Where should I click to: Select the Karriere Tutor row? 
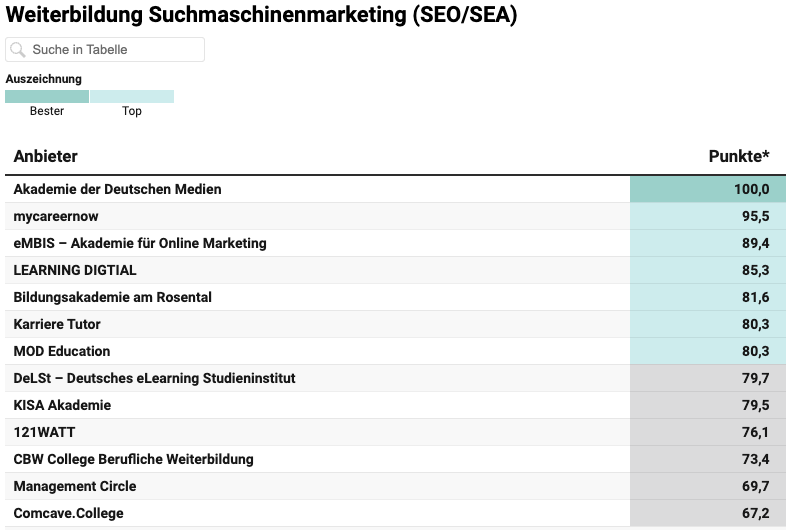[x=57, y=324]
